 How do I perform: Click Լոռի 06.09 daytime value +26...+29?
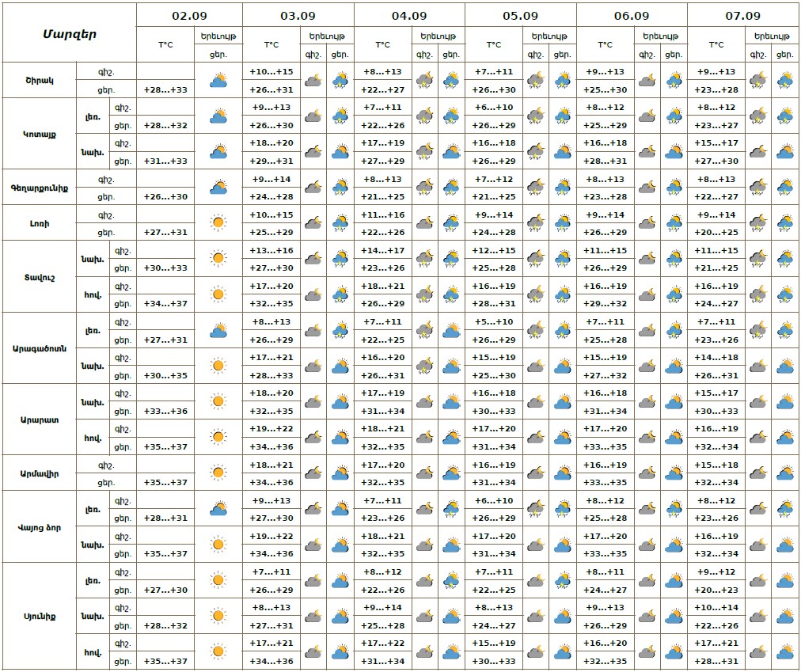(x=605, y=233)
